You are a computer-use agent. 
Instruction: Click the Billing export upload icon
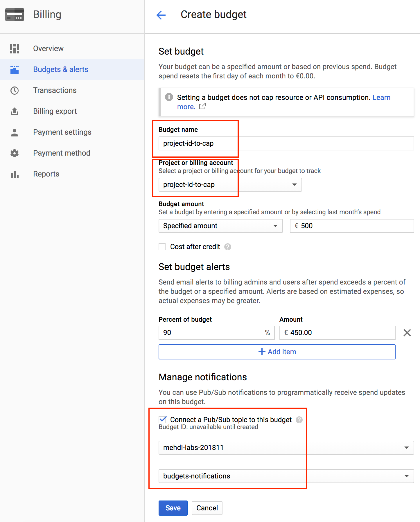[15, 111]
